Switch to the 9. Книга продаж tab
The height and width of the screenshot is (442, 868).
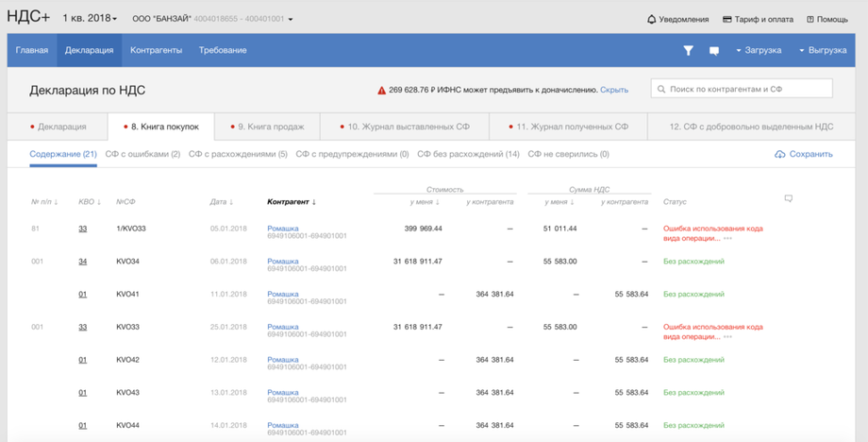click(x=269, y=127)
